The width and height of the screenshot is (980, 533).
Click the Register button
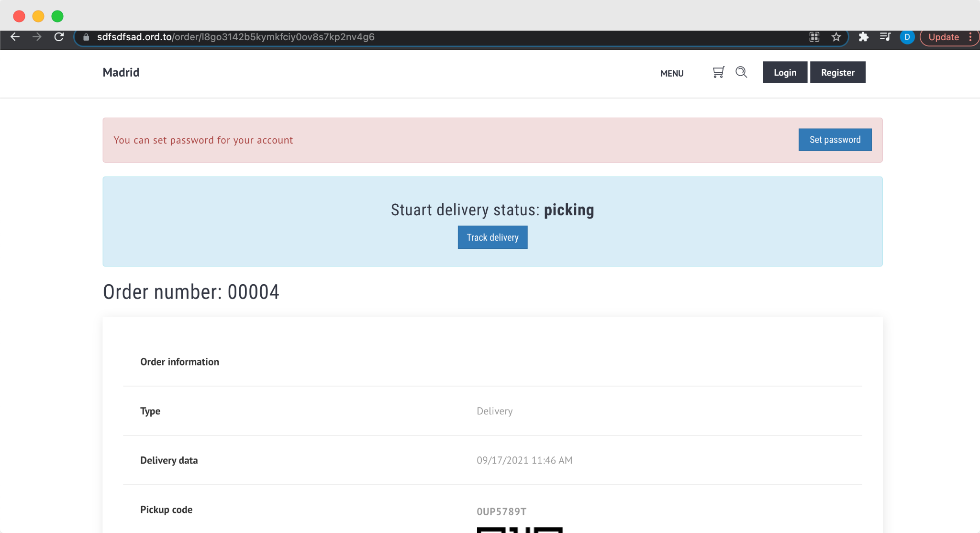tap(837, 72)
